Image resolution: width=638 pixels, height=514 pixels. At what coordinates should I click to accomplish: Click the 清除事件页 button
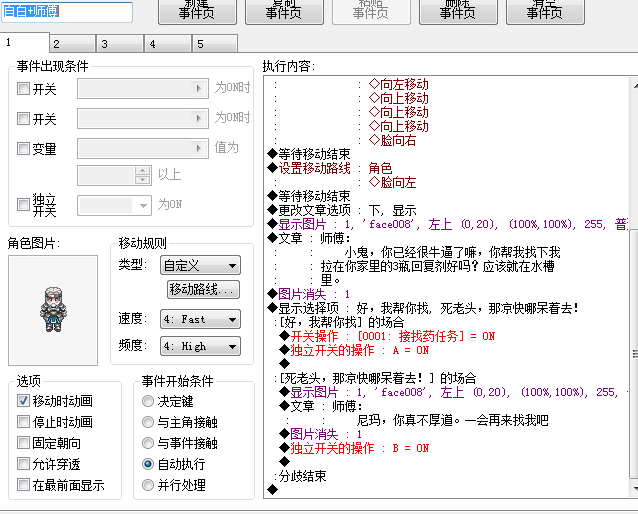coord(545,11)
